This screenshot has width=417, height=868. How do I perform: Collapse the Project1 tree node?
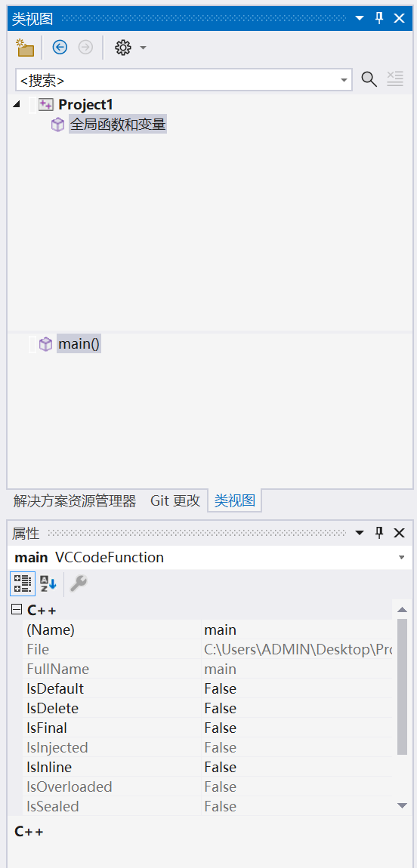click(16, 104)
